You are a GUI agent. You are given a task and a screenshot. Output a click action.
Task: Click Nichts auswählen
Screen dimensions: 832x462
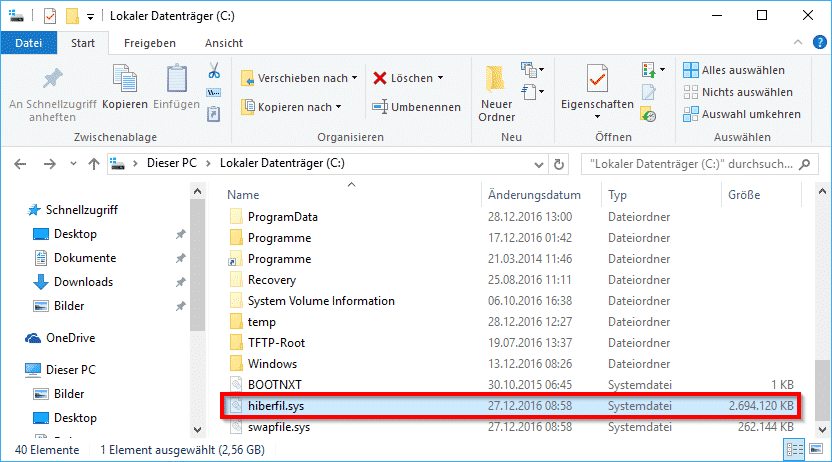pos(738,92)
